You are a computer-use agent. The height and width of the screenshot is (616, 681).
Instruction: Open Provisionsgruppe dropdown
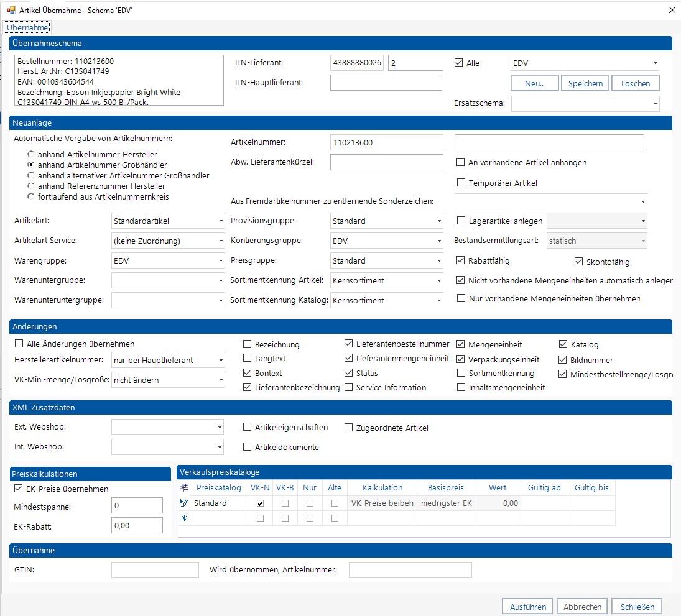[439, 221]
